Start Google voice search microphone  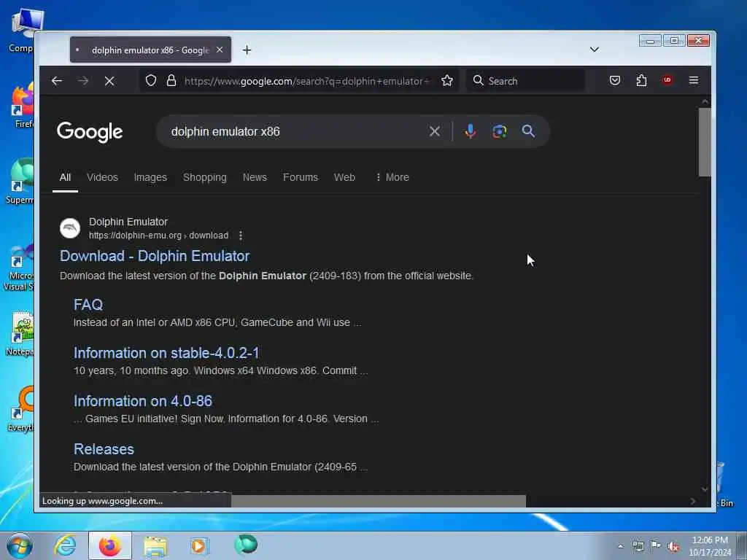pos(471,131)
